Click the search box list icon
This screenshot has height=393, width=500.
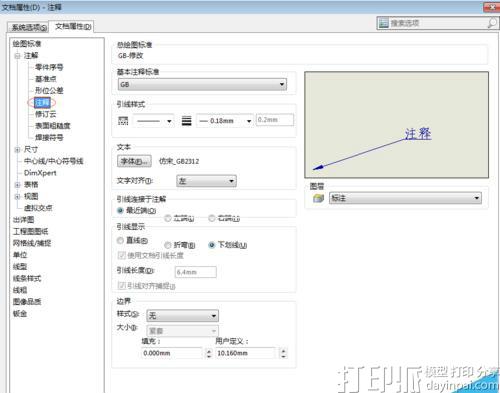point(384,23)
